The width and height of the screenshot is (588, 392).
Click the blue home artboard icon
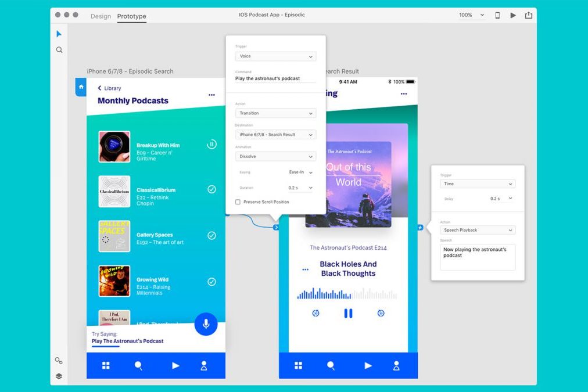(81, 87)
